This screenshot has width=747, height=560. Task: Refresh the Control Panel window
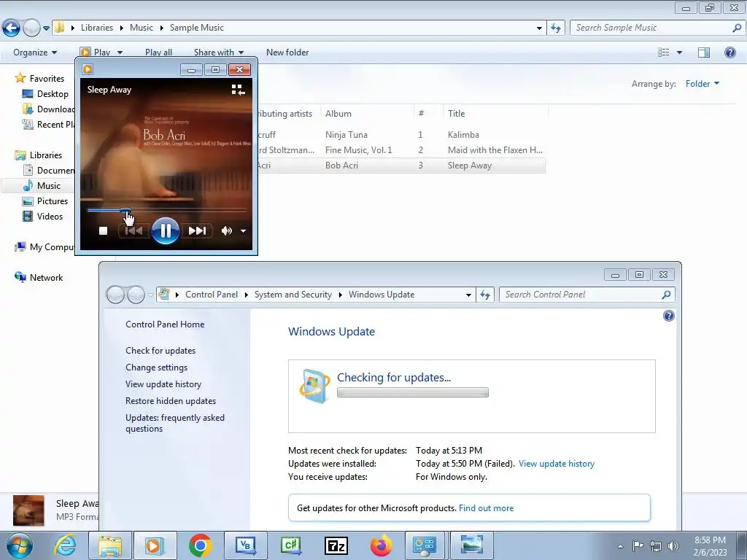485,295
